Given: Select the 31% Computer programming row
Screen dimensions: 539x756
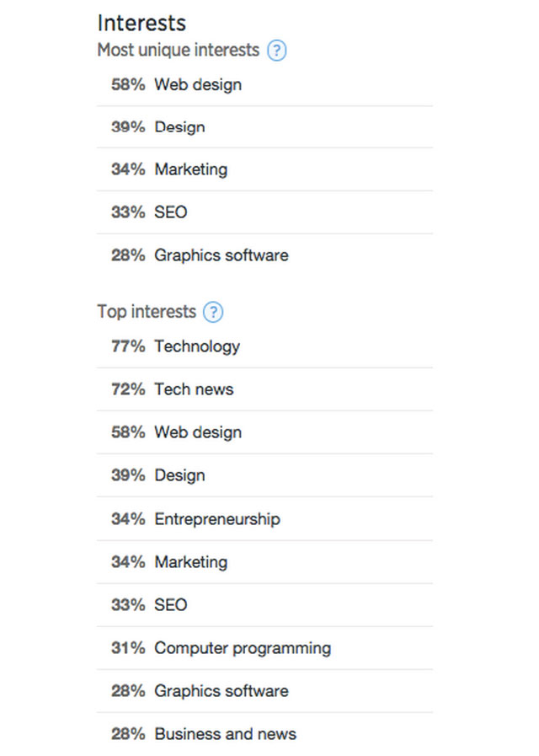Looking at the screenshot, I should point(243,648).
